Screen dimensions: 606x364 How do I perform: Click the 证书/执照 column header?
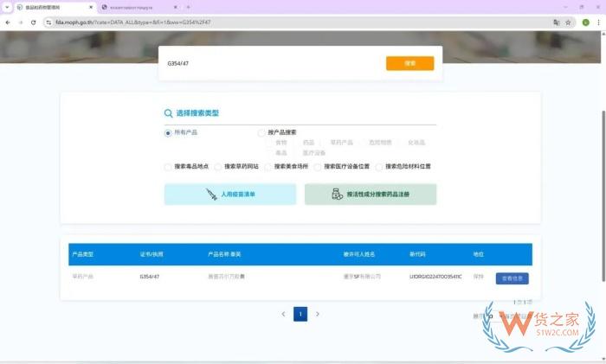click(151, 254)
